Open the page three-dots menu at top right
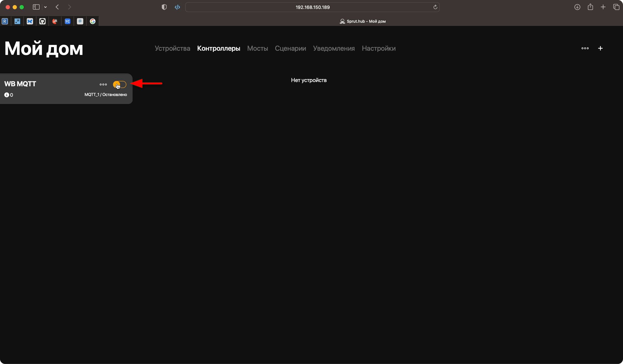 point(585,48)
